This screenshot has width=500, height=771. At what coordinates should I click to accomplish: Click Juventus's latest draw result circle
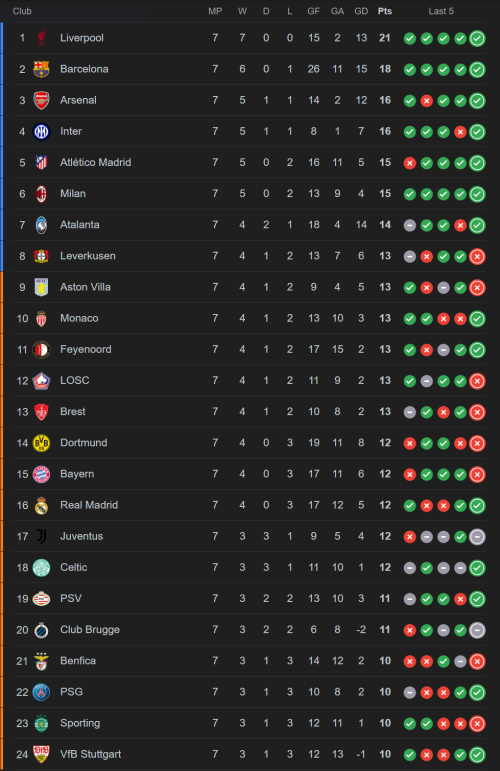[477, 536]
